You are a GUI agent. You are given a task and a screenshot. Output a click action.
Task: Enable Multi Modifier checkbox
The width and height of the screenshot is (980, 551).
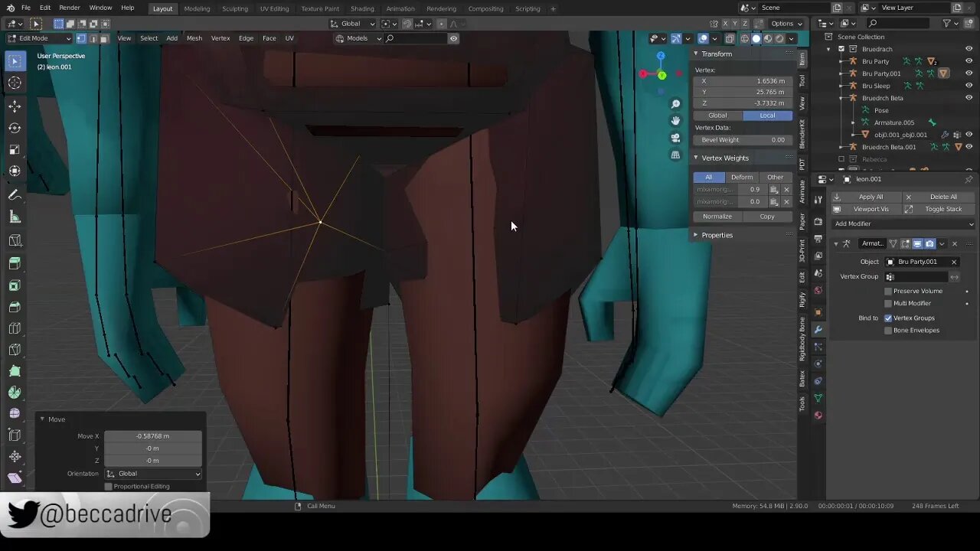888,303
